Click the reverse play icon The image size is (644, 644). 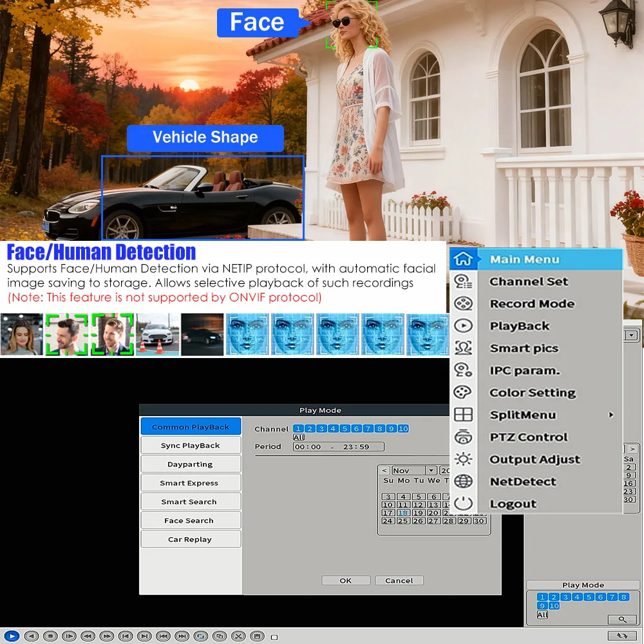[x=31, y=636]
